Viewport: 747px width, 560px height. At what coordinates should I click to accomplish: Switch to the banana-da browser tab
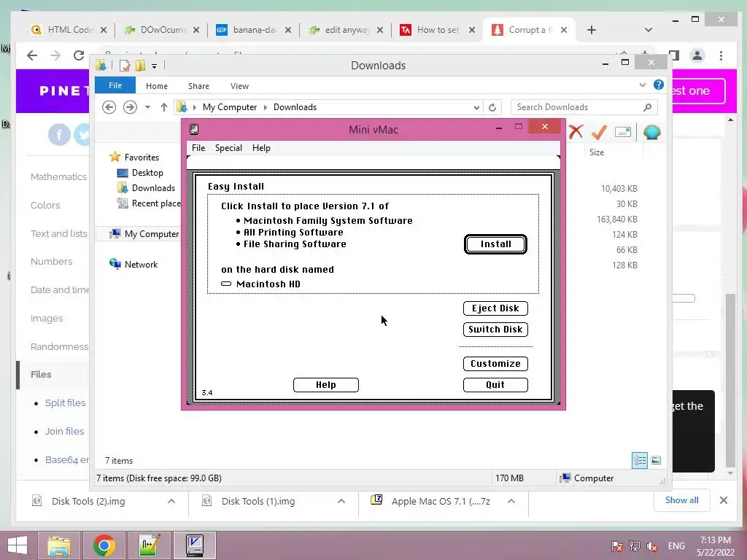[253, 29]
